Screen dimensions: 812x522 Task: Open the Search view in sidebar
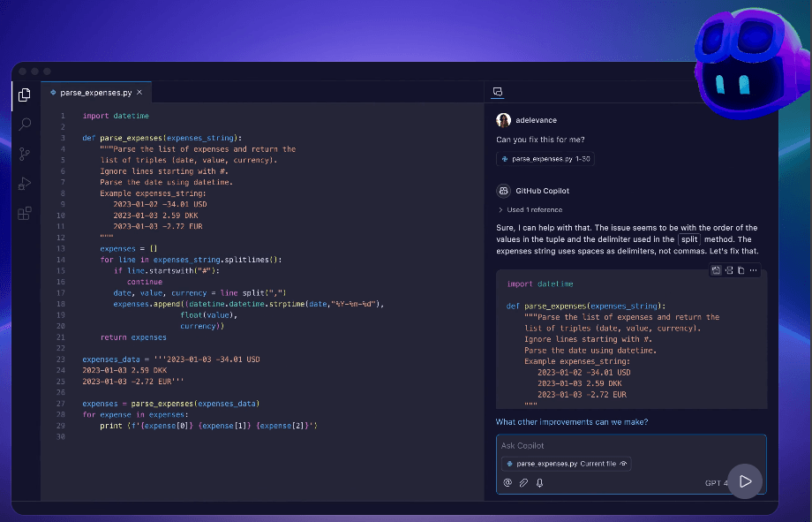(x=25, y=125)
